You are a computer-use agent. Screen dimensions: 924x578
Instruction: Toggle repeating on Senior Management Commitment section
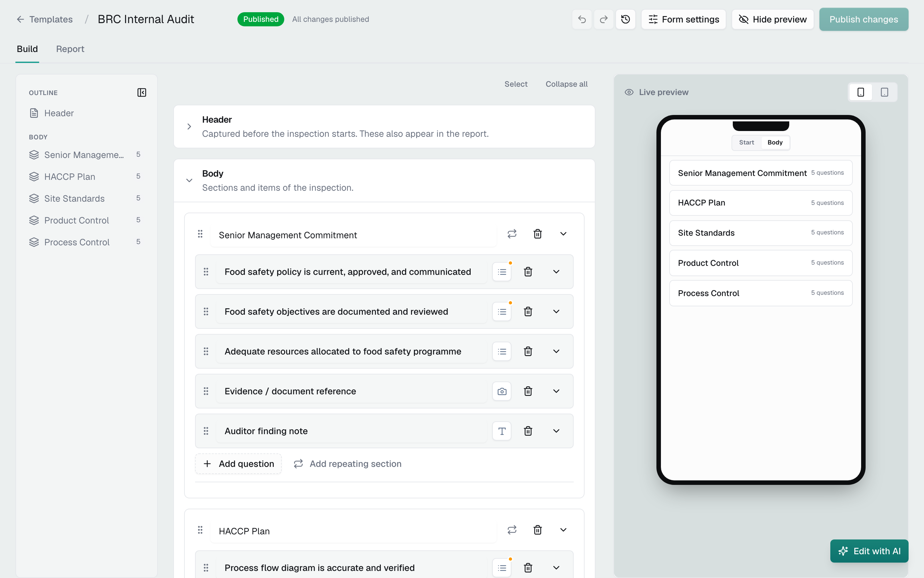pos(512,233)
